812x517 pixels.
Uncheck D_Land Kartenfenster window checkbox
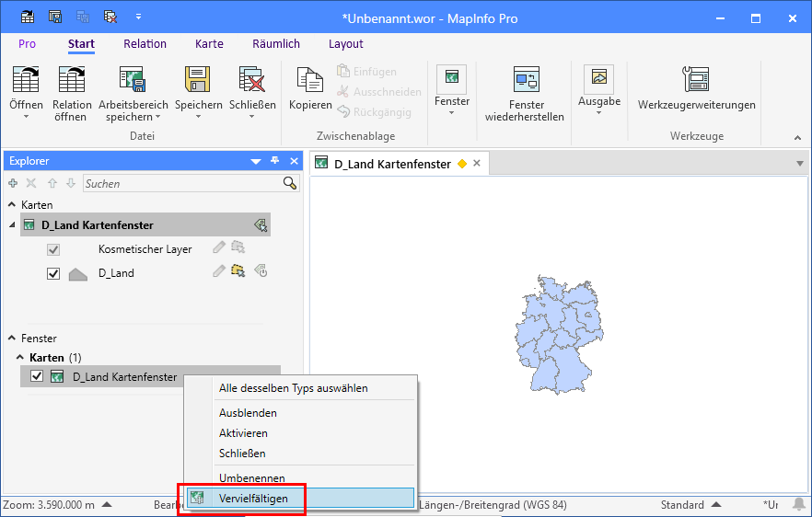coord(37,376)
